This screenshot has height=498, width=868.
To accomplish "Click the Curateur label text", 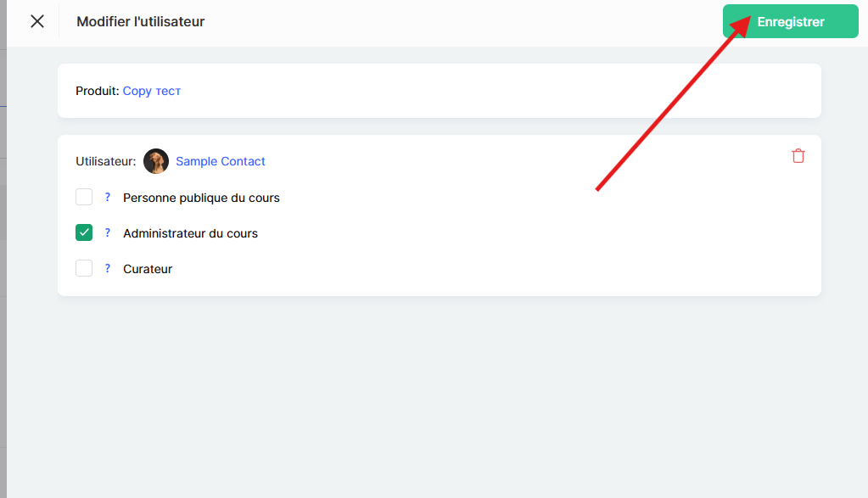I will point(148,269).
